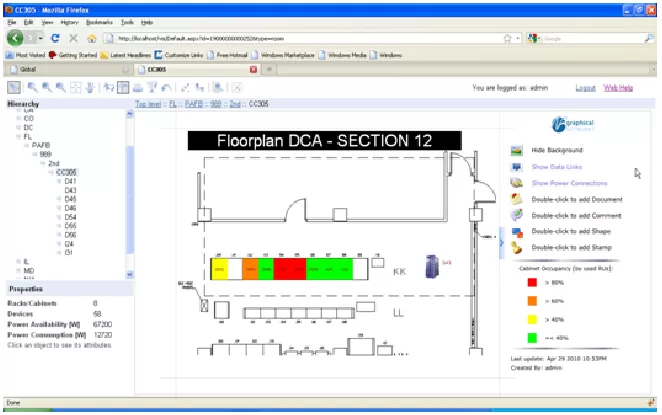Click the orange cabinet on the floorplan
The image size is (662, 415).
click(x=250, y=269)
